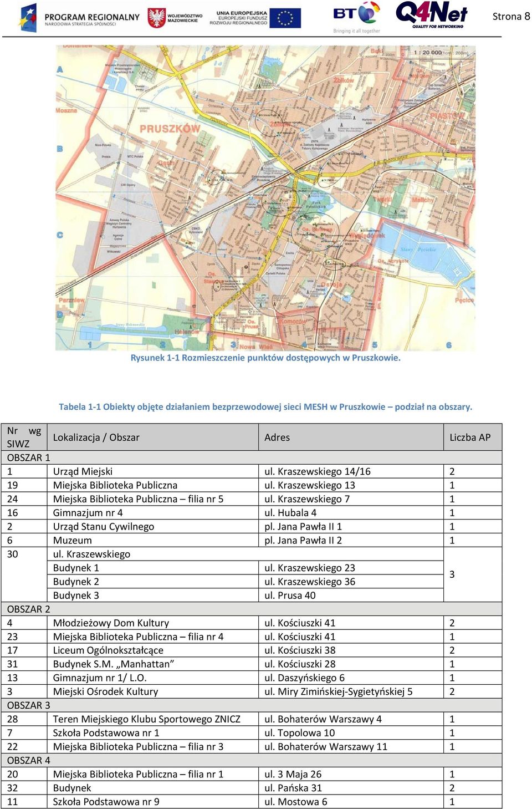
Task: Click 'ul. Bohaterów Warszawy 4' address
Action: point(323,719)
